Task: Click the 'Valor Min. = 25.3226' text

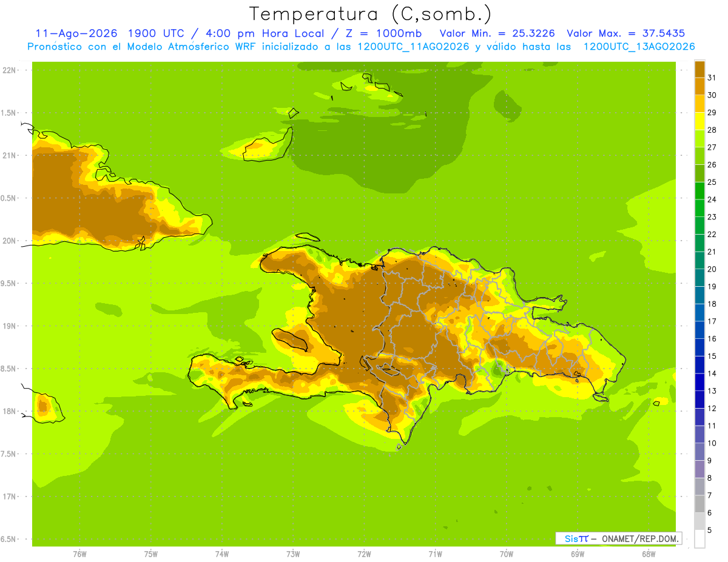Action: [497, 33]
